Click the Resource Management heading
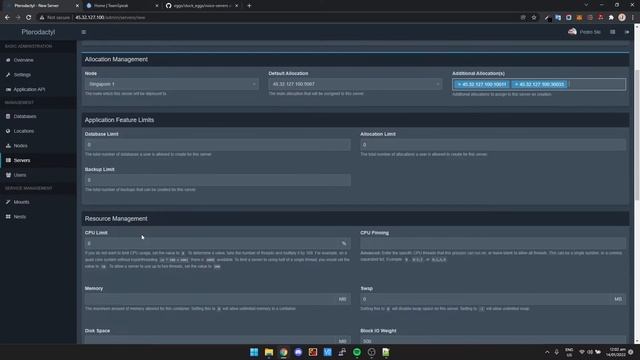The width and height of the screenshot is (640, 360). coord(116,219)
